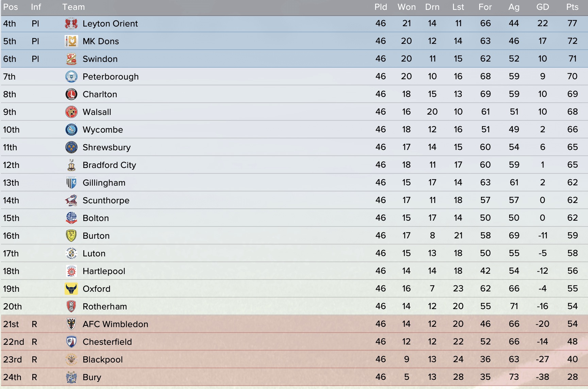The width and height of the screenshot is (588, 389).
Task: Sort table by the GD column header
Action: (543, 7)
